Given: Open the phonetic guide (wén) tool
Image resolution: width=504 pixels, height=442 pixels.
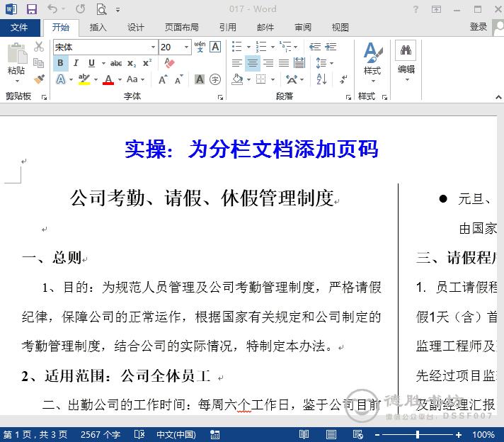Looking at the screenshot, I should (x=200, y=47).
